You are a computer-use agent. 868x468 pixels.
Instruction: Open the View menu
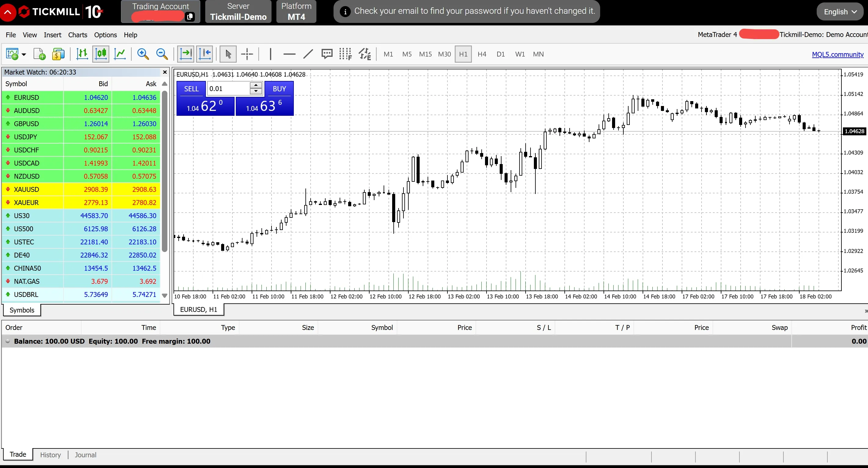click(x=30, y=35)
